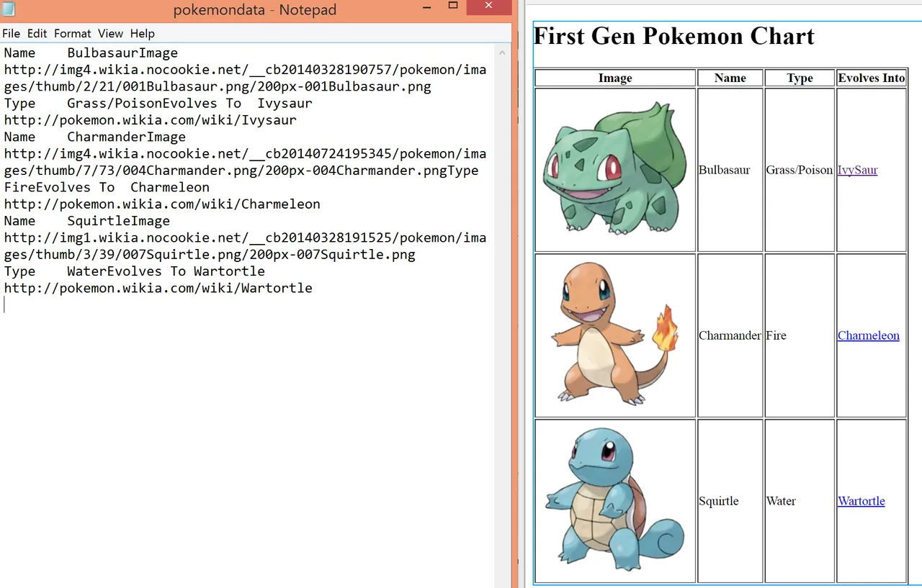Click the Charmander picture in the chart
The width and height of the screenshot is (922, 588).
pos(614,335)
